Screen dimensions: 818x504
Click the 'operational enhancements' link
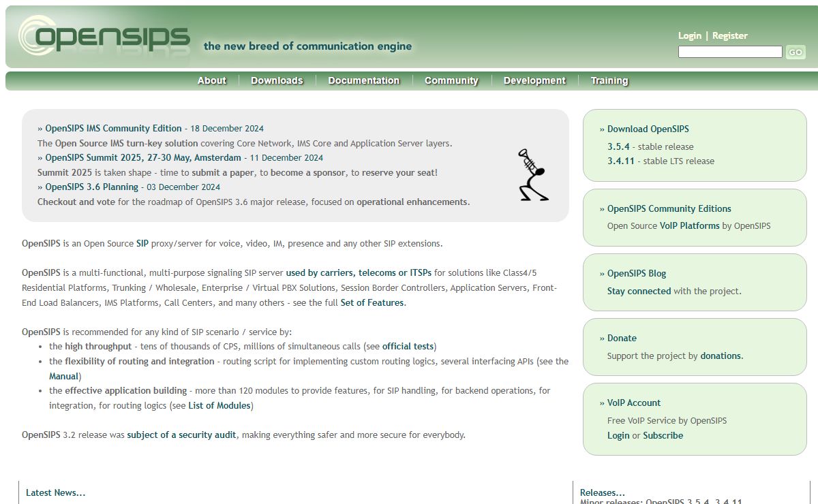(412, 202)
